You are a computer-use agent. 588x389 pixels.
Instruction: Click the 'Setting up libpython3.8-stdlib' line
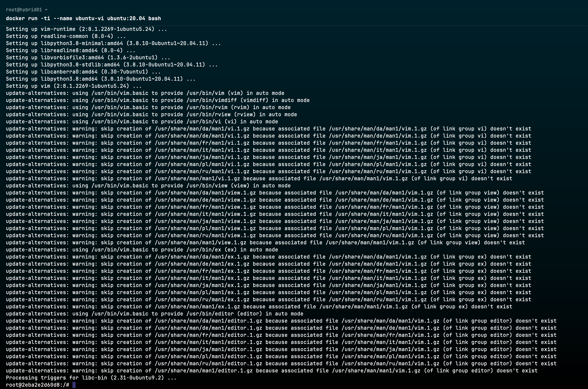click(112, 65)
